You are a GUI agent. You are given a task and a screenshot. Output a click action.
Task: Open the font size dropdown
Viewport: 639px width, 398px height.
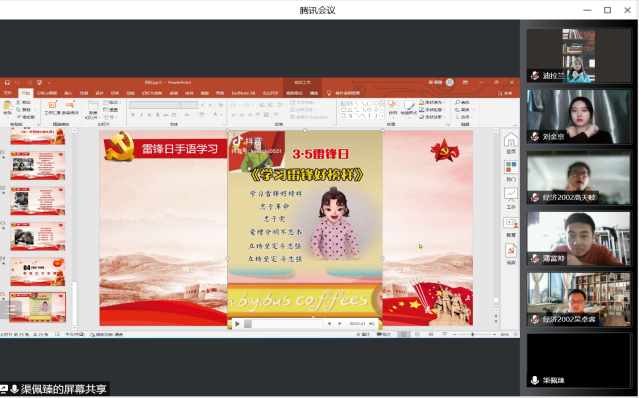(x=189, y=105)
